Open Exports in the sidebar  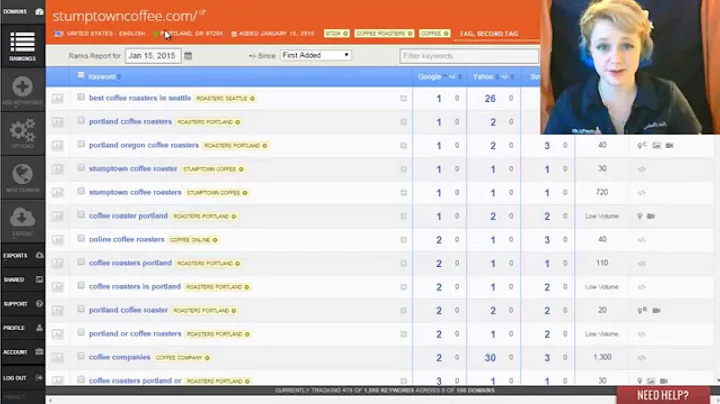click(x=22, y=255)
